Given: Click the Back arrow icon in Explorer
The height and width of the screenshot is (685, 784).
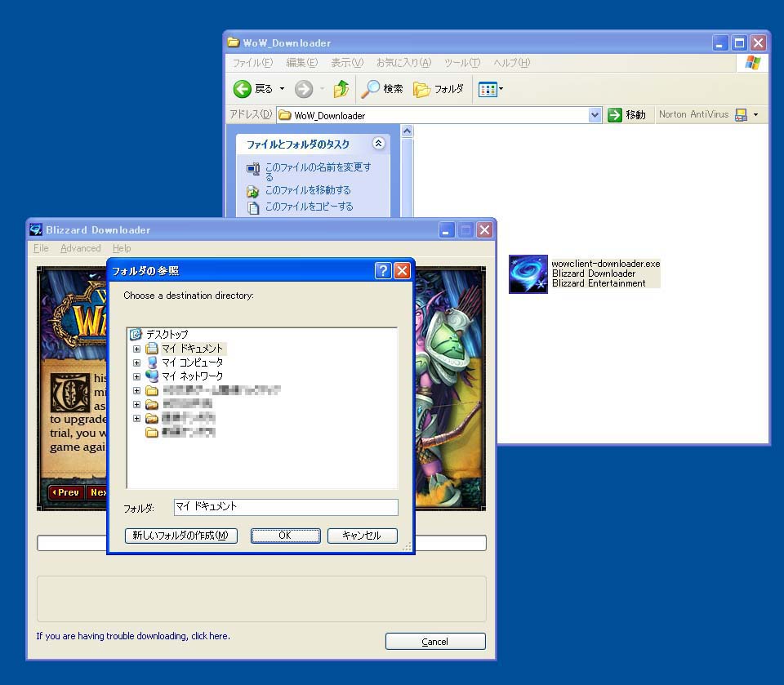Looking at the screenshot, I should coord(242,89).
